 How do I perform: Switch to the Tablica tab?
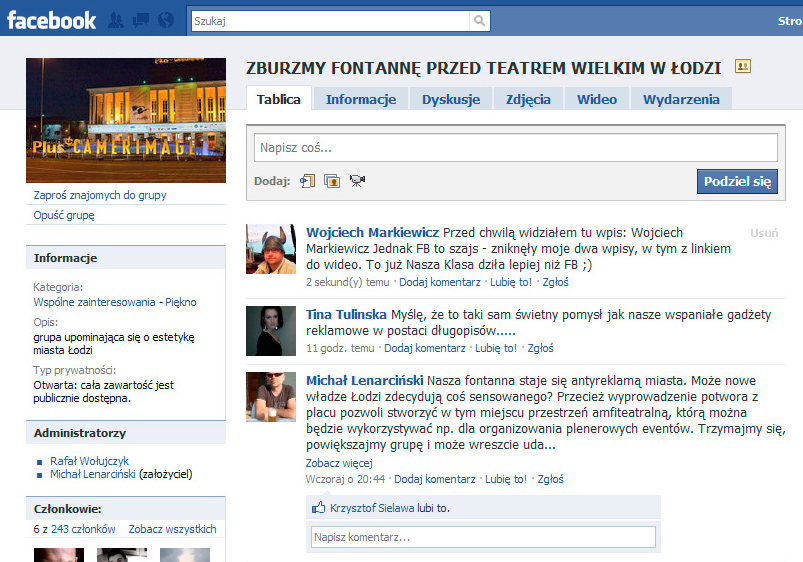(x=279, y=99)
